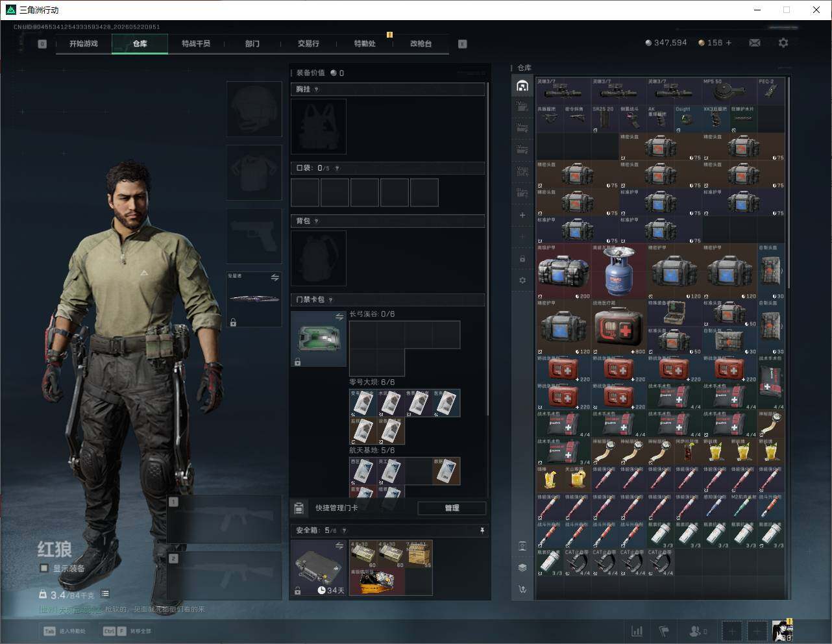Click the 零号大坝: 6/6 label
Screen dimensions: 832x644
372,382
